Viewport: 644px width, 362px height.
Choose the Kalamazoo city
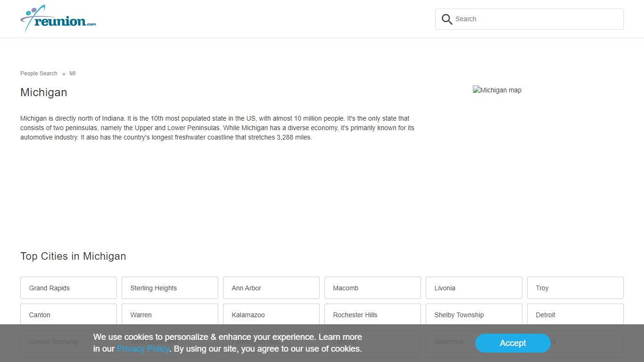point(271,314)
